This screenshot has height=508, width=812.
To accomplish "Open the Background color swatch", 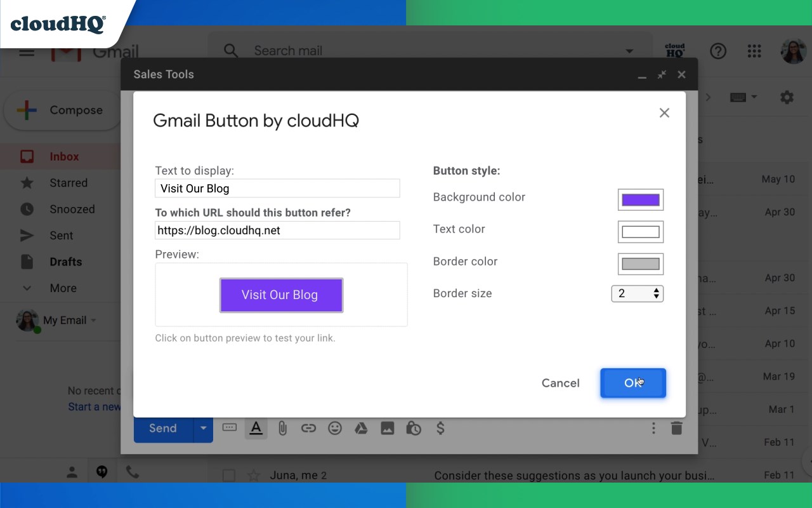I will [x=641, y=200].
